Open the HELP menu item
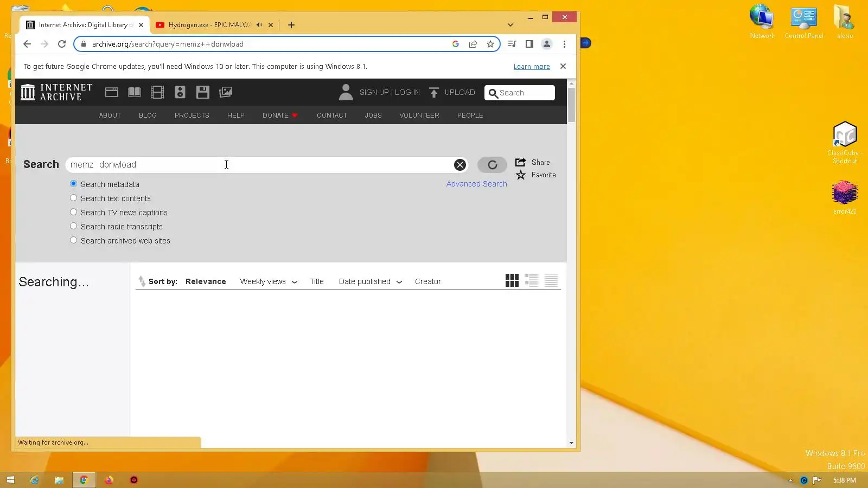868x488 pixels. pyautogui.click(x=236, y=115)
